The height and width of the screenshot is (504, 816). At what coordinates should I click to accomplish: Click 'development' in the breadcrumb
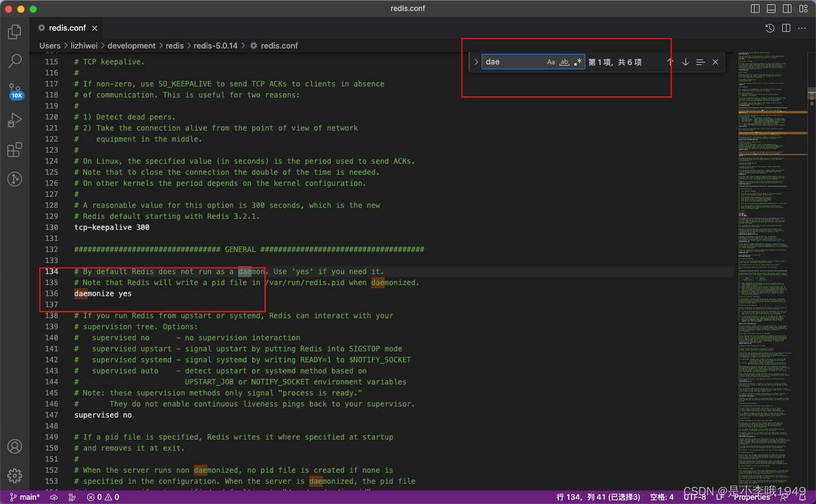pos(131,45)
